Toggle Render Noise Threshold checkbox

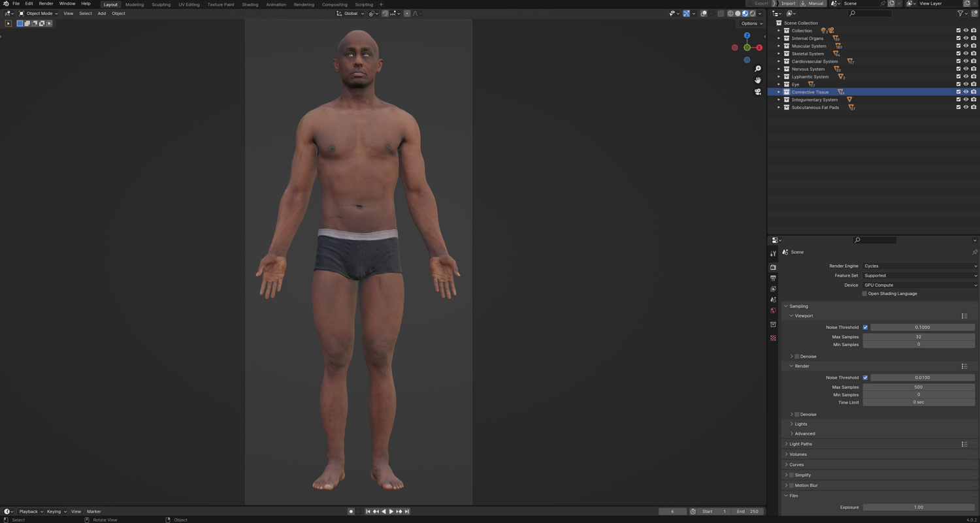coord(865,377)
